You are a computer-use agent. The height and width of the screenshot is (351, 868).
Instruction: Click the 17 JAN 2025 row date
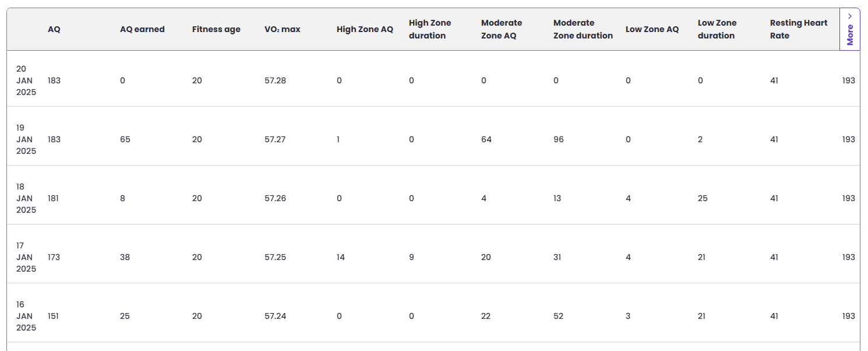coord(26,257)
